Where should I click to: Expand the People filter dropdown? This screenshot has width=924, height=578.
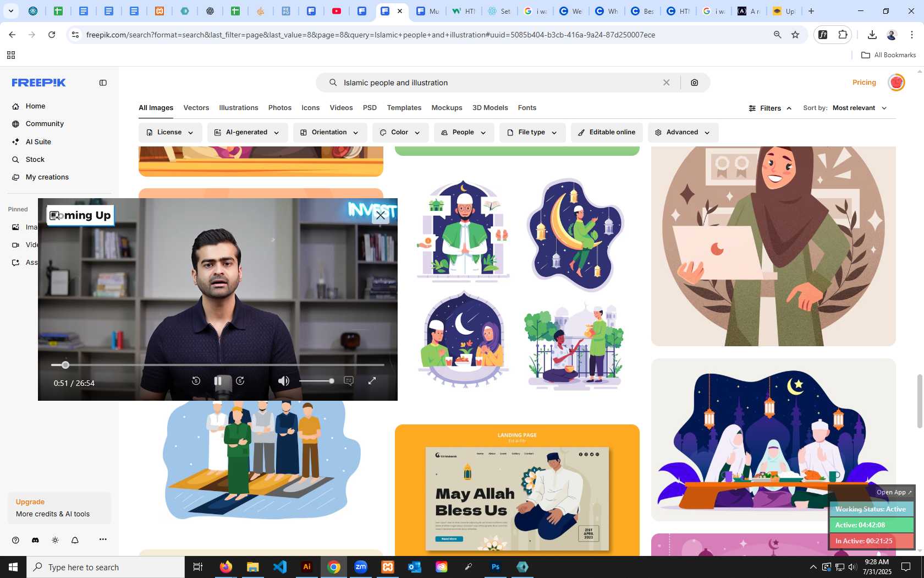pos(464,133)
